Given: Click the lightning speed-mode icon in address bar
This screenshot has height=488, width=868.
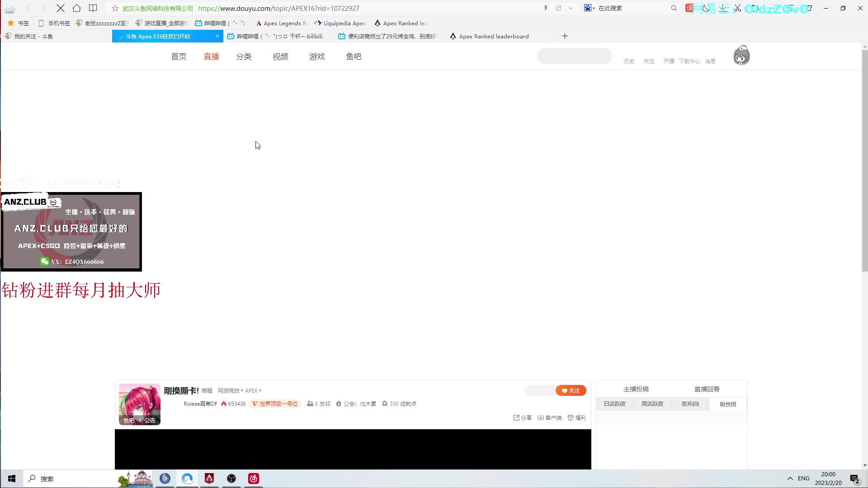Looking at the screenshot, I should 546,8.
